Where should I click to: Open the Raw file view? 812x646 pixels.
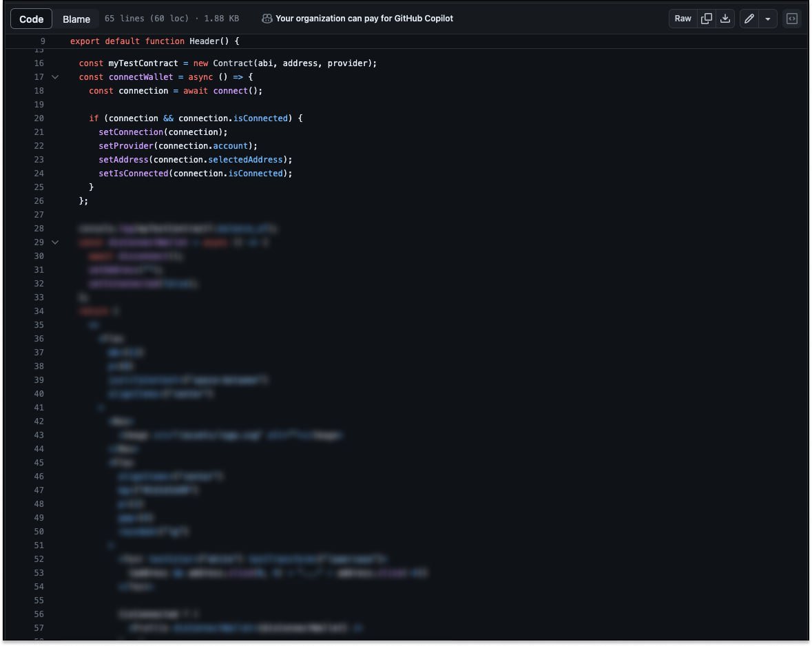pyautogui.click(x=683, y=19)
